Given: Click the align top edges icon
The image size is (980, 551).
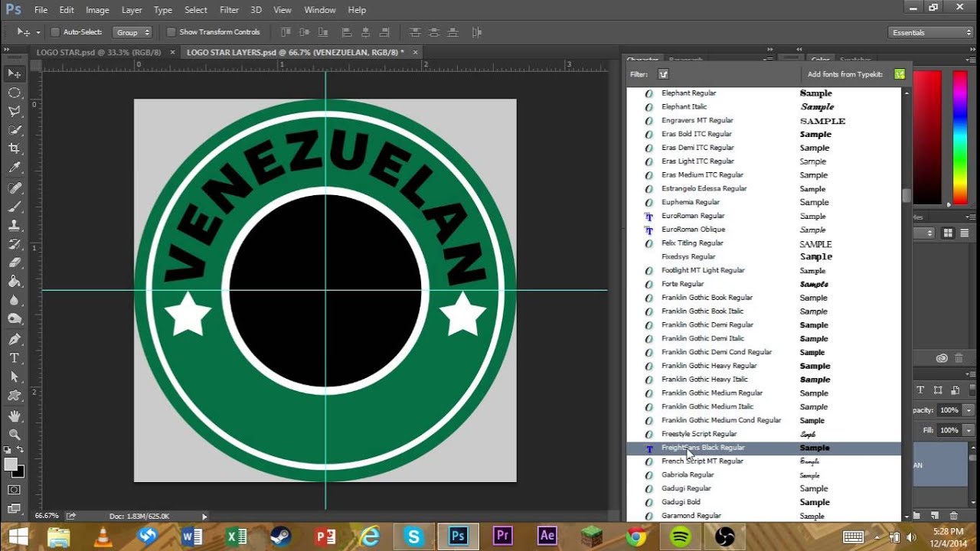Looking at the screenshot, I should [286, 32].
